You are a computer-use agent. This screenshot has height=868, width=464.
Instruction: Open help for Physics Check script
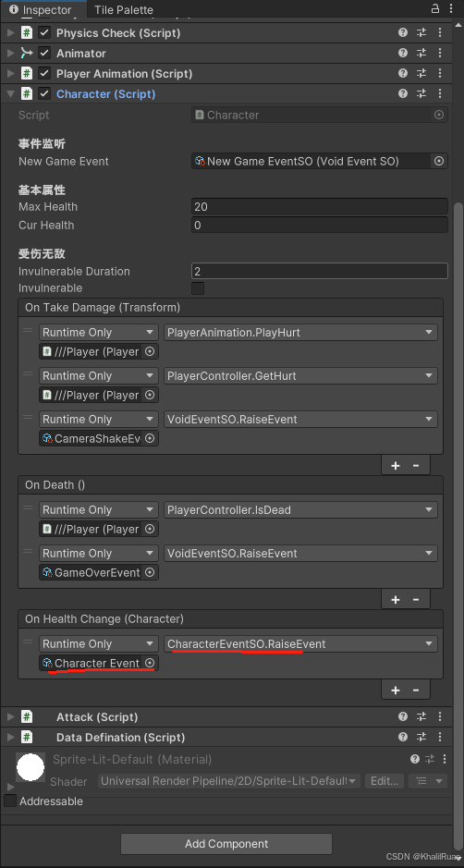pos(403,33)
